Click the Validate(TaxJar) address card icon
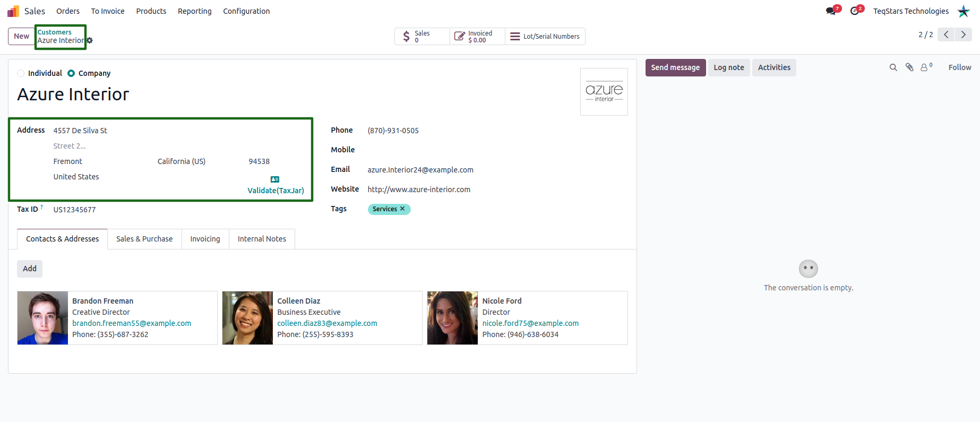Viewport: 980px width, 422px height. point(275,179)
